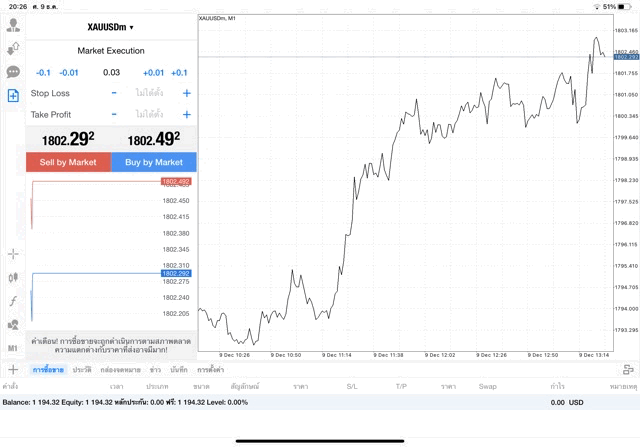Viewport: 640px width, 447px height.
Task: Open the chat messages icon
Action: point(13,72)
